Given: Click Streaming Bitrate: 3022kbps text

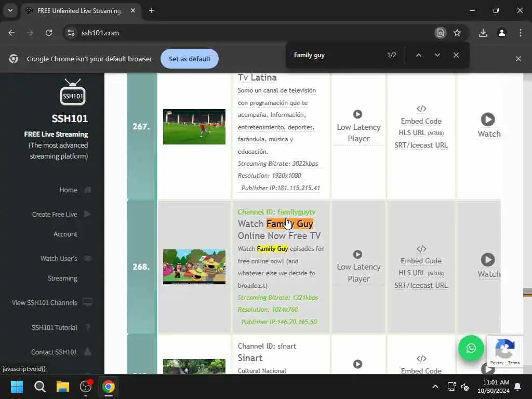Looking at the screenshot, I should click(x=278, y=164).
